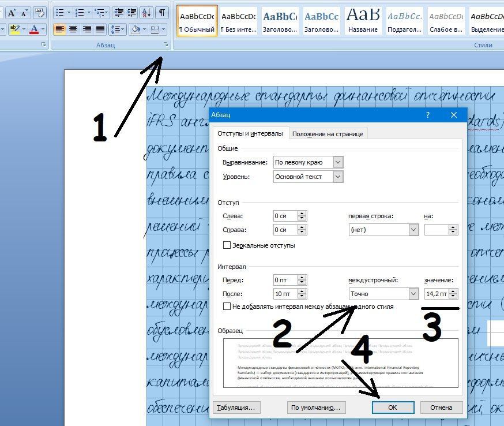Switch to the Отступы и интервалы tab

pos(250,133)
